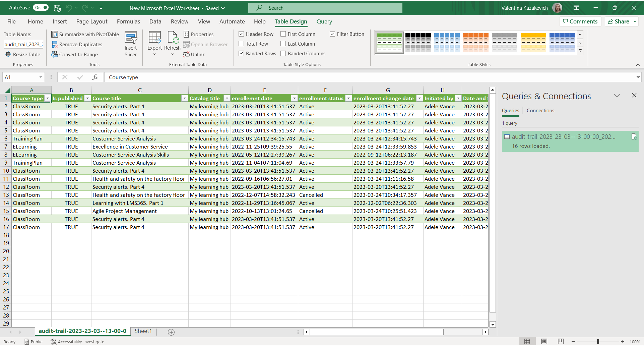
Task: Enable the Total Row checkbox
Action: [241, 44]
